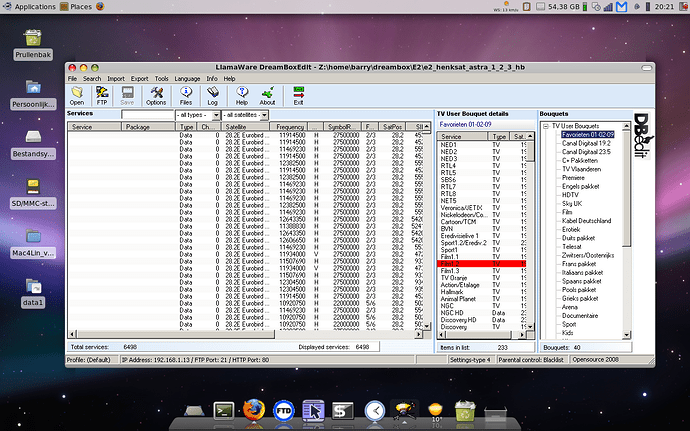
Task: Open the FTP transfer tool
Action: click(102, 96)
